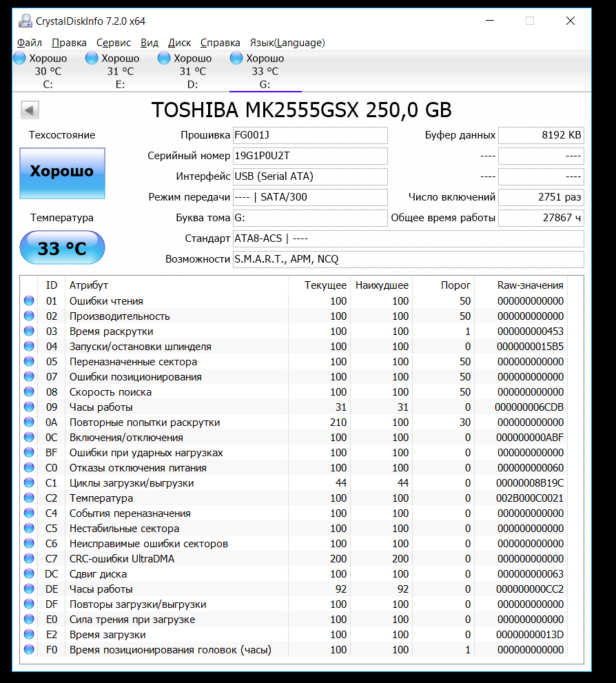
Task: Click the TOSHIBA MK2555GSX 250,0 GB title
Action: click(301, 110)
